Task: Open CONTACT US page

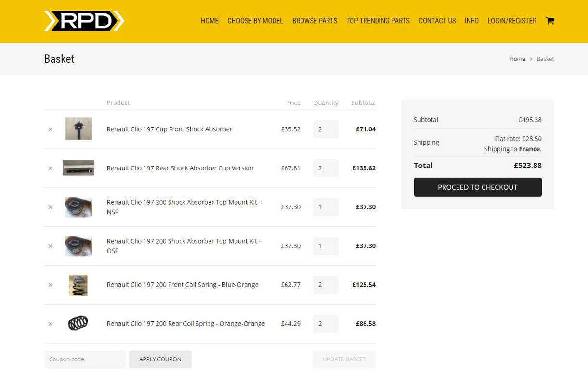Action: 437,21
